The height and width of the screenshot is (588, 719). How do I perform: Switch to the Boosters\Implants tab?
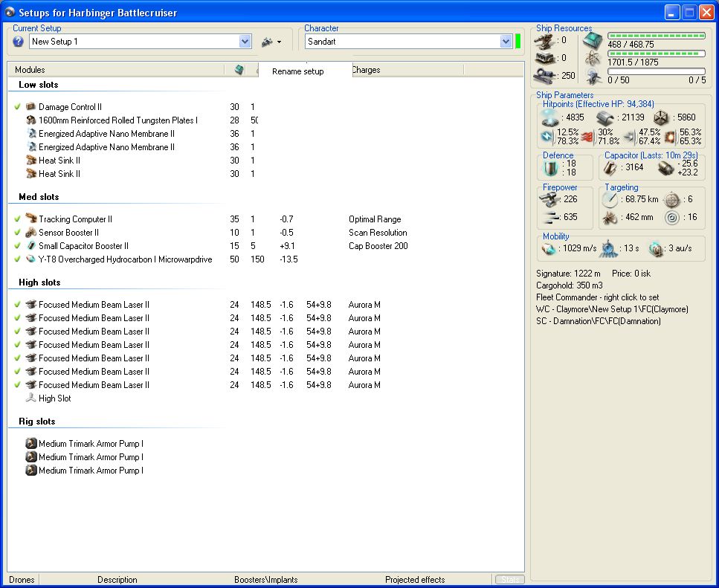point(266,580)
